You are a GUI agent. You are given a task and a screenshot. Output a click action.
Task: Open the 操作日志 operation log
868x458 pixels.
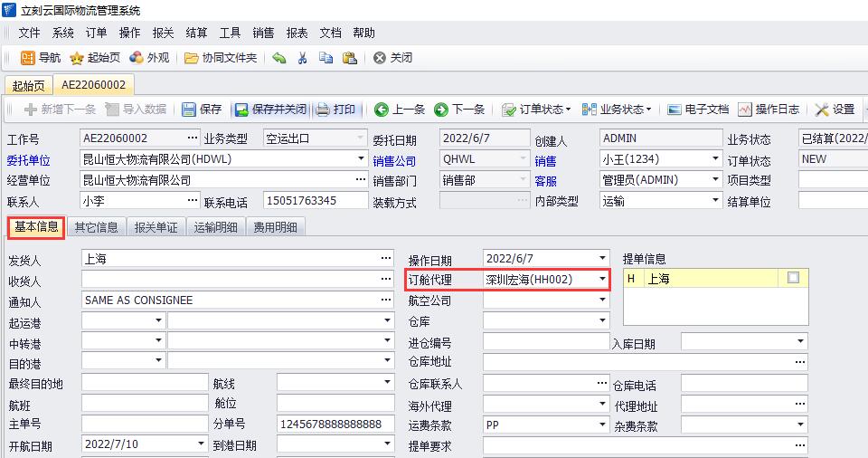point(769,110)
